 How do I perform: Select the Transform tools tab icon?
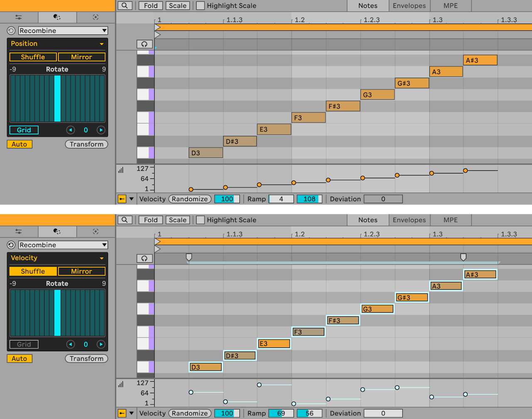pyautogui.click(x=57, y=17)
